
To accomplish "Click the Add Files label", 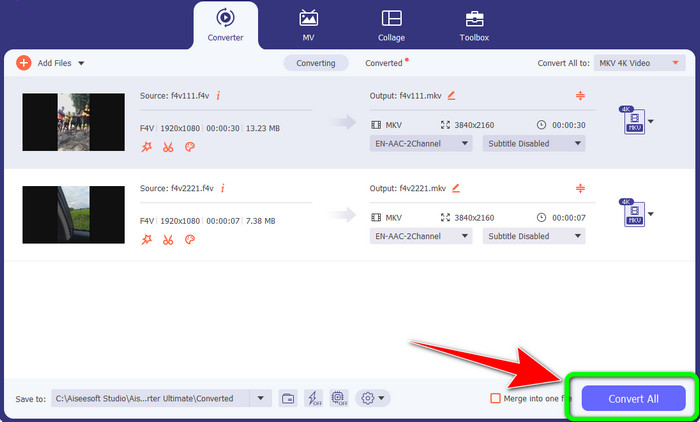I will 54,63.
